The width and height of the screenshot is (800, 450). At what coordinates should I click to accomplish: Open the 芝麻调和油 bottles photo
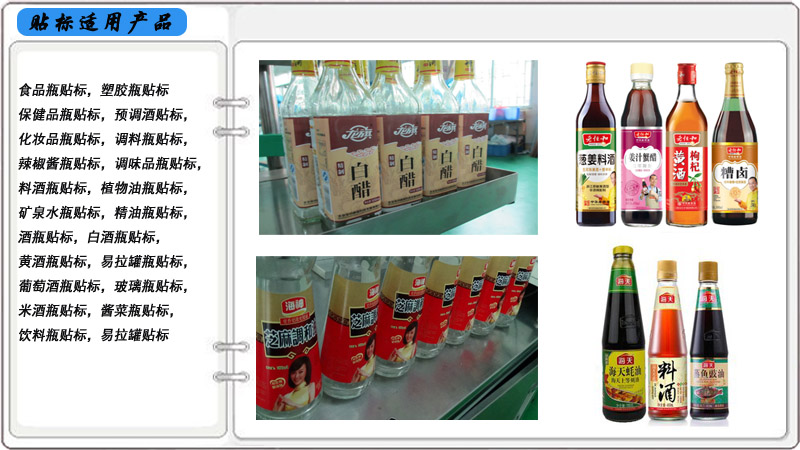396,337
